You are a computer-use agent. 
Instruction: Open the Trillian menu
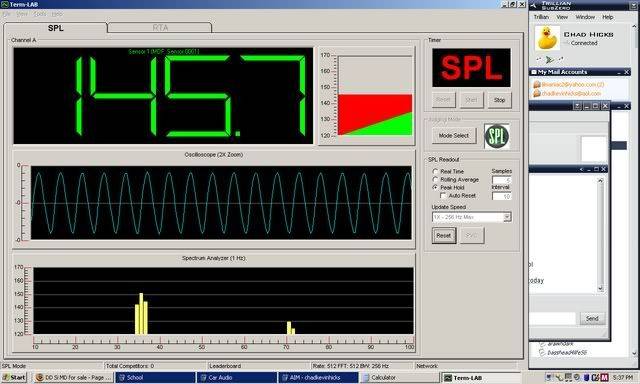click(541, 17)
